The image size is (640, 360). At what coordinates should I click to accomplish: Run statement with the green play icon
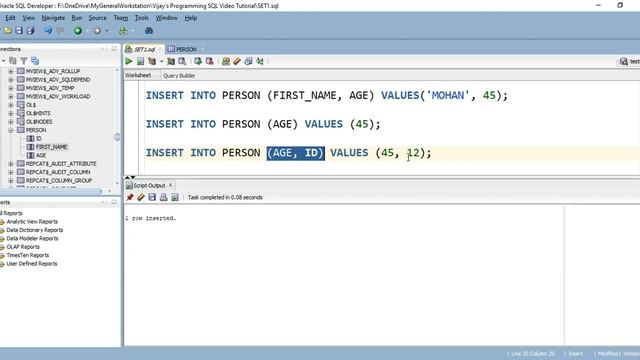coord(129,61)
